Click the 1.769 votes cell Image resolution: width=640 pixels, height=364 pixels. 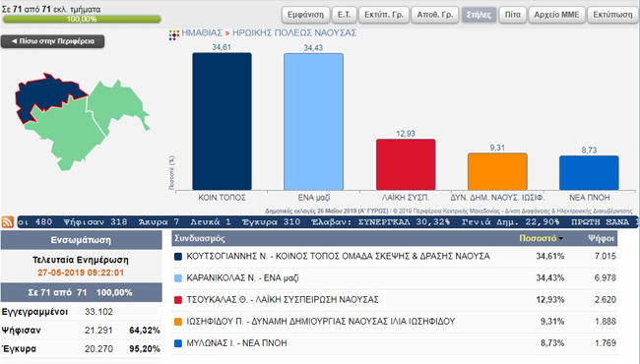605,343
